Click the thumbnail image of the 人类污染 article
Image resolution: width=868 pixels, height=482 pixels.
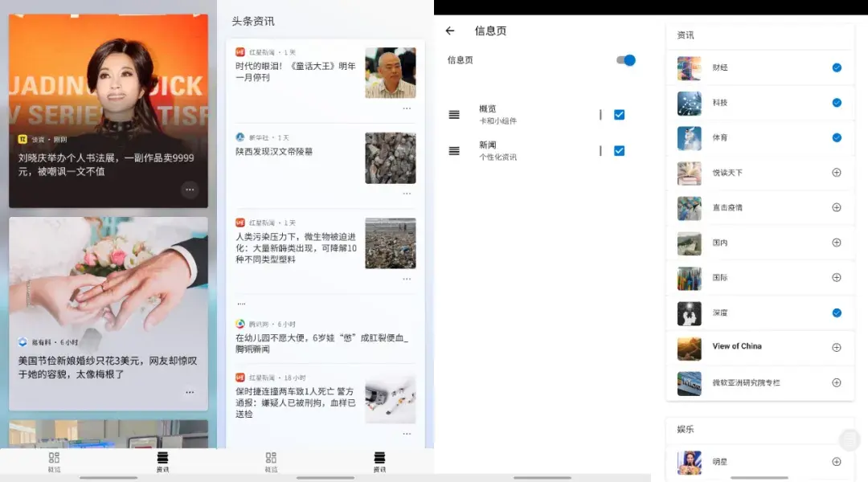click(390, 243)
